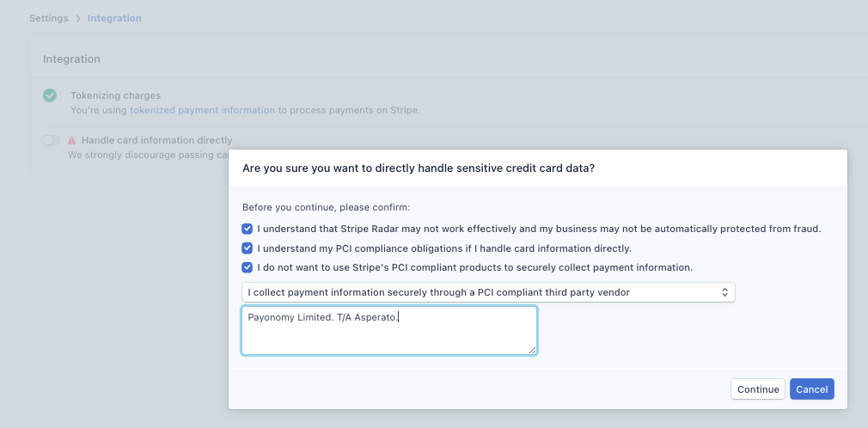Click the Continue button
The image size is (868, 428).
coord(758,389)
